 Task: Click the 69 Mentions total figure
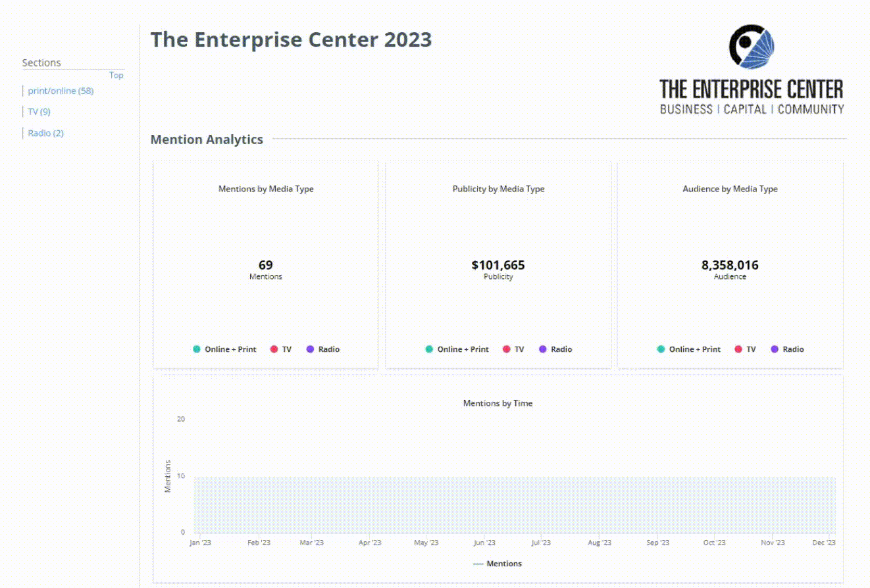266,265
